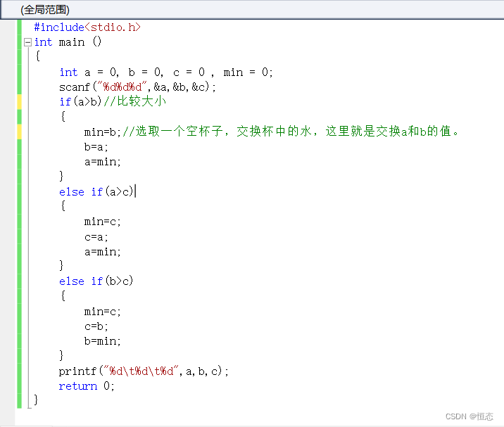Click the 'if(a>b)' statement
504x427 pixels.
click(80, 101)
